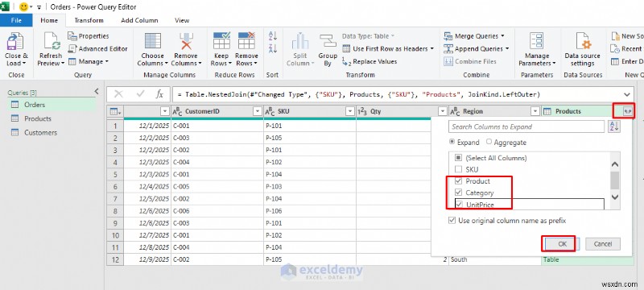
Task: Open the File tab
Action: pyautogui.click(x=16, y=20)
